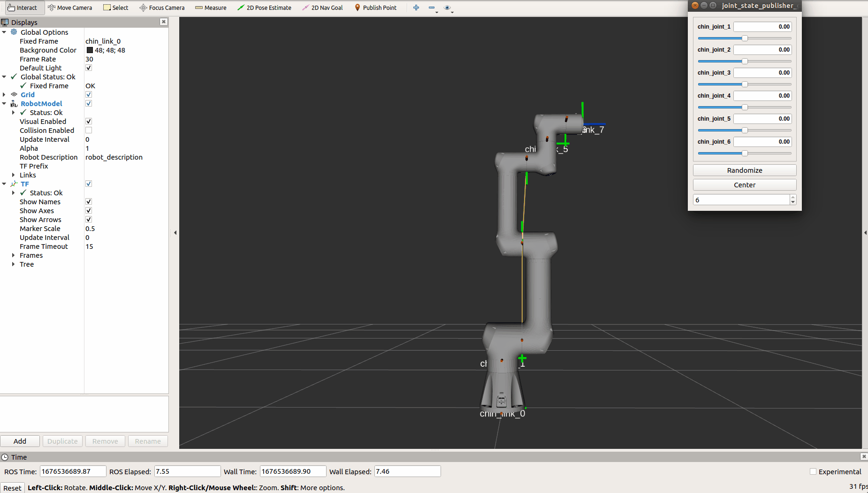Toggle the RobotModel display checkbox
868x493 pixels.
pyautogui.click(x=89, y=103)
